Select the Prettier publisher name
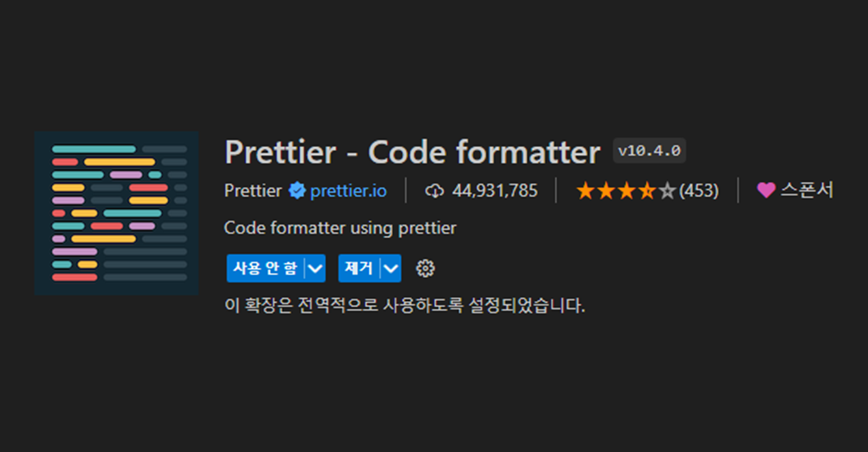 coord(253,191)
